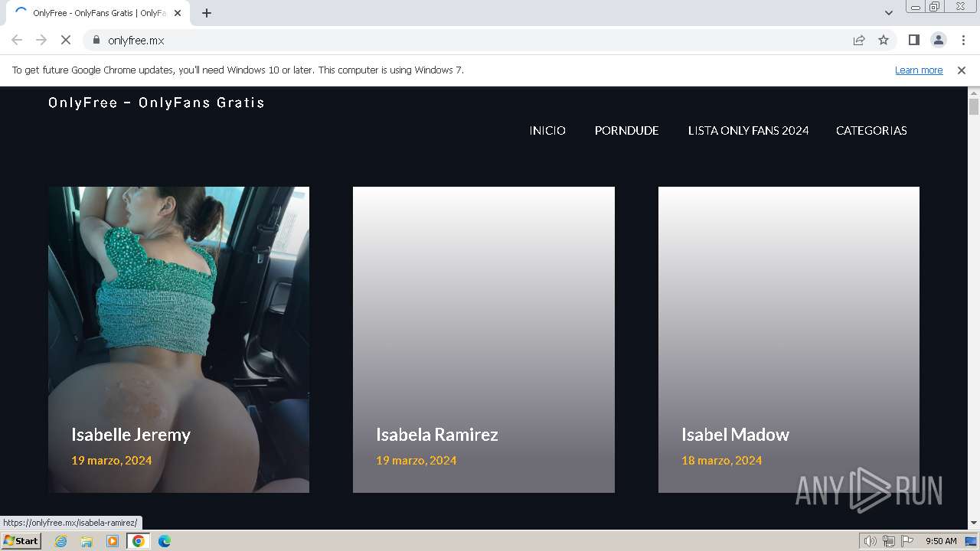Click scrollbar down arrow
Viewport: 980px width, 551px height.
[x=974, y=523]
